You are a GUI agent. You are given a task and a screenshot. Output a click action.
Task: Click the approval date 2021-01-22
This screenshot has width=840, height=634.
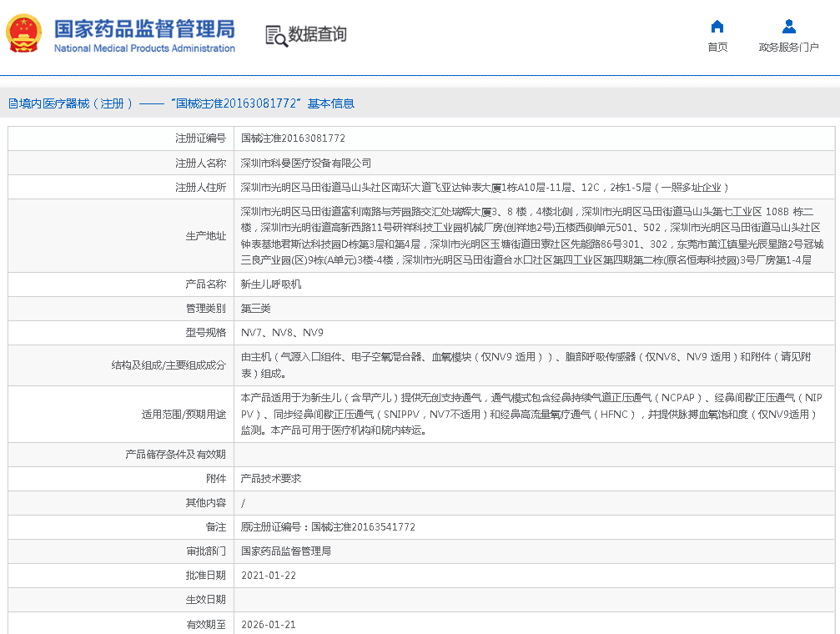[268, 576]
